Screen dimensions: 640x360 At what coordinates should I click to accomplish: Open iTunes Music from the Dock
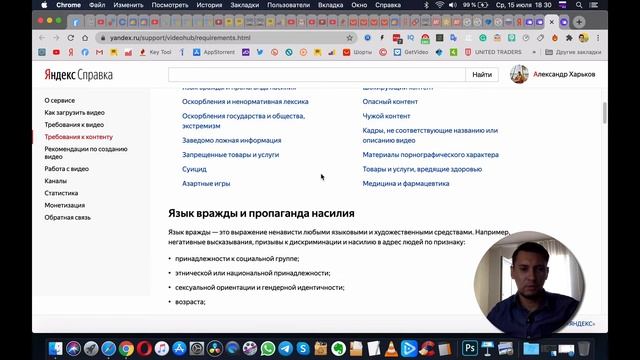coord(162,349)
